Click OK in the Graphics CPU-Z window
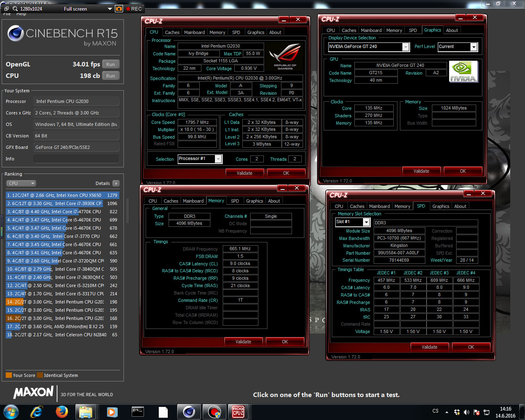This screenshot has height=420, width=525. 463,171
